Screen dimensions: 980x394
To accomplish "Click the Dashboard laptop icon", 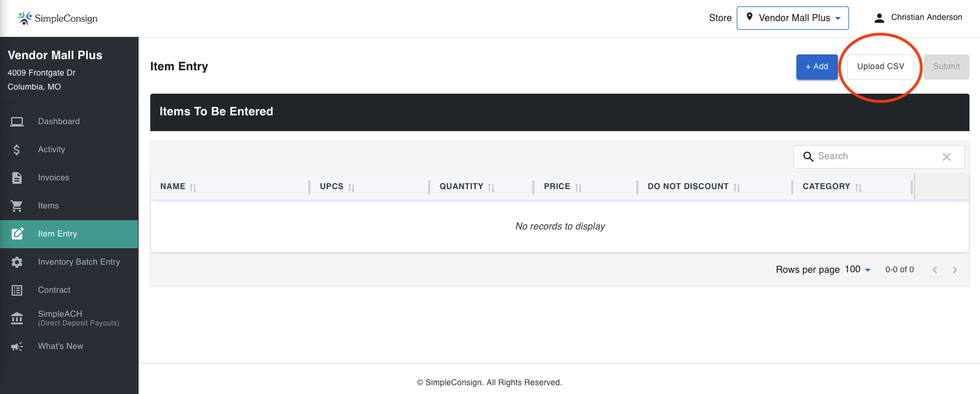I will pyautogui.click(x=17, y=122).
